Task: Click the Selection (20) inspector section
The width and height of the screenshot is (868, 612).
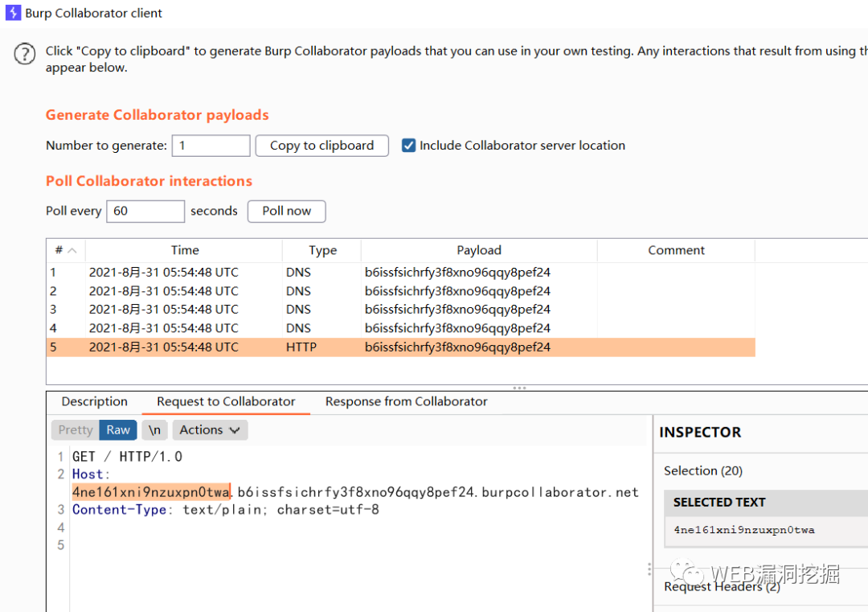Action: pyautogui.click(x=703, y=470)
